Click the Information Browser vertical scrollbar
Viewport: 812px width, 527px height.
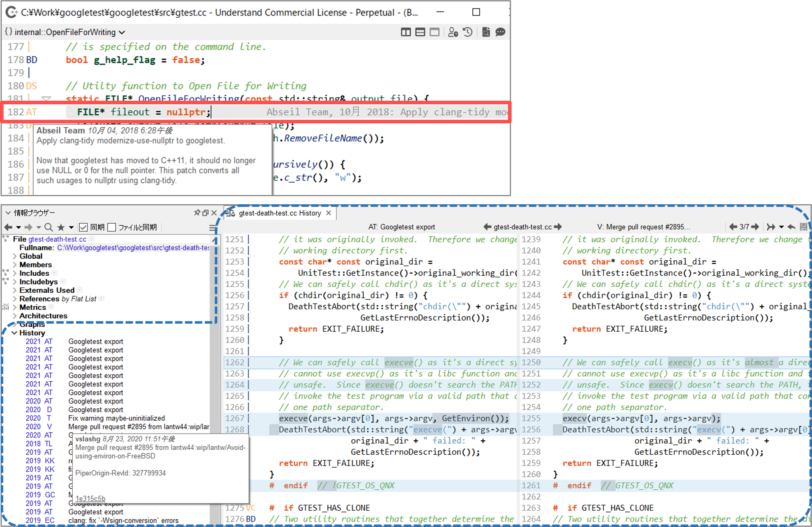click(215, 380)
